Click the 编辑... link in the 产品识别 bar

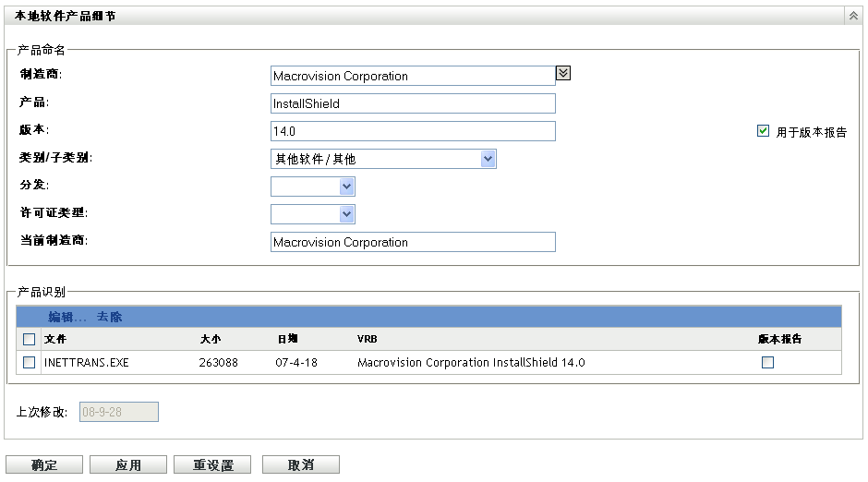67,317
